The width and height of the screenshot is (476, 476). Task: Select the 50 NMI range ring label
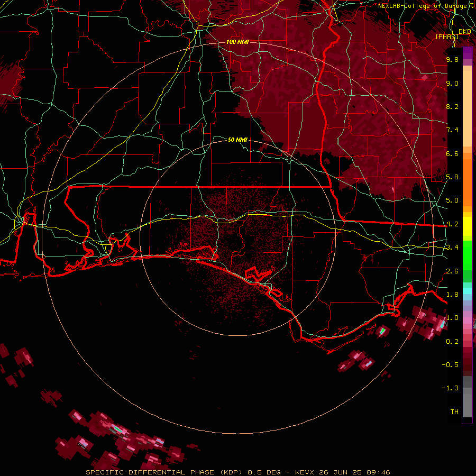[x=237, y=140]
